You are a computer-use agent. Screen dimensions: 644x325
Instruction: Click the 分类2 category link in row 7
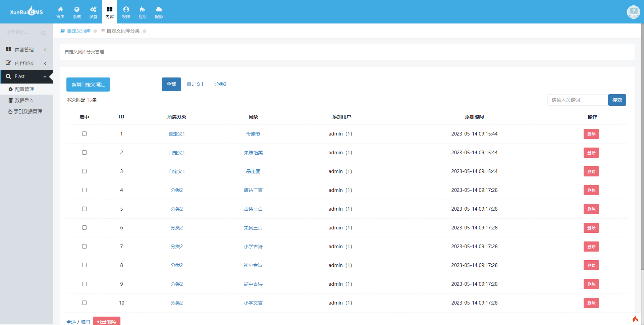(x=176, y=247)
